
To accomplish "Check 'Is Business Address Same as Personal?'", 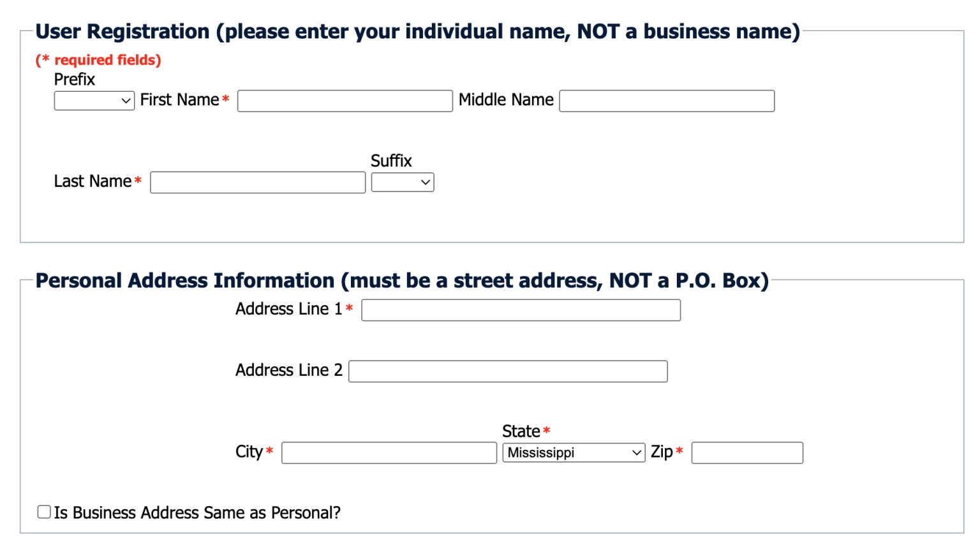I will pos(43,511).
